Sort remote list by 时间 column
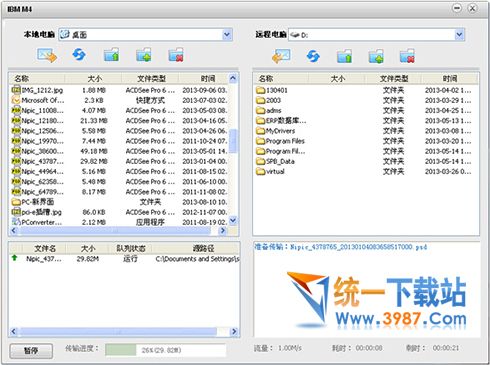The width and height of the screenshot is (490, 365). [450, 79]
